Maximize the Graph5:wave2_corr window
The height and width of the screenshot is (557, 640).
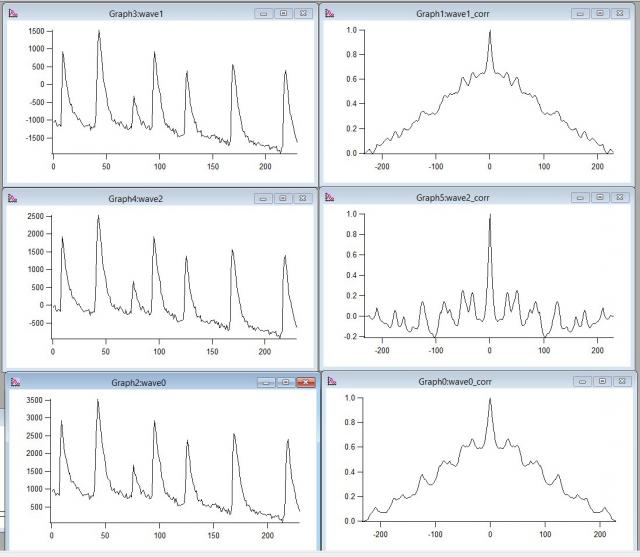tap(600, 198)
